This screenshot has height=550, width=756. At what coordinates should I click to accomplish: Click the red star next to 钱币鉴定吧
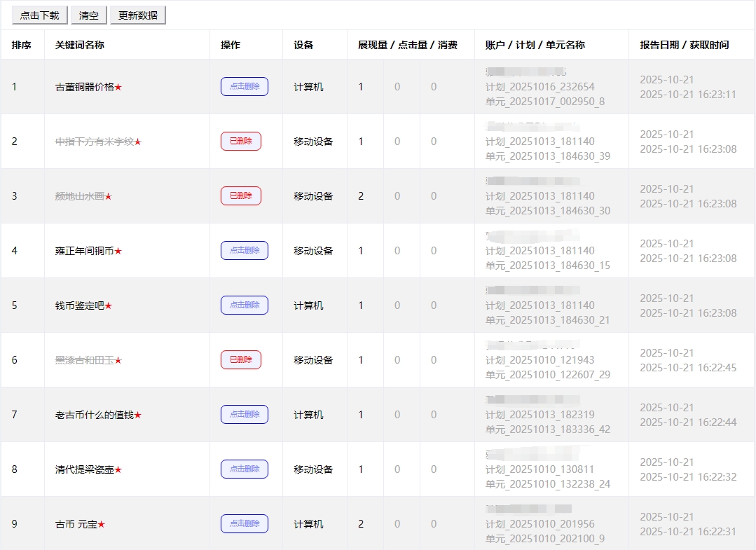109,306
